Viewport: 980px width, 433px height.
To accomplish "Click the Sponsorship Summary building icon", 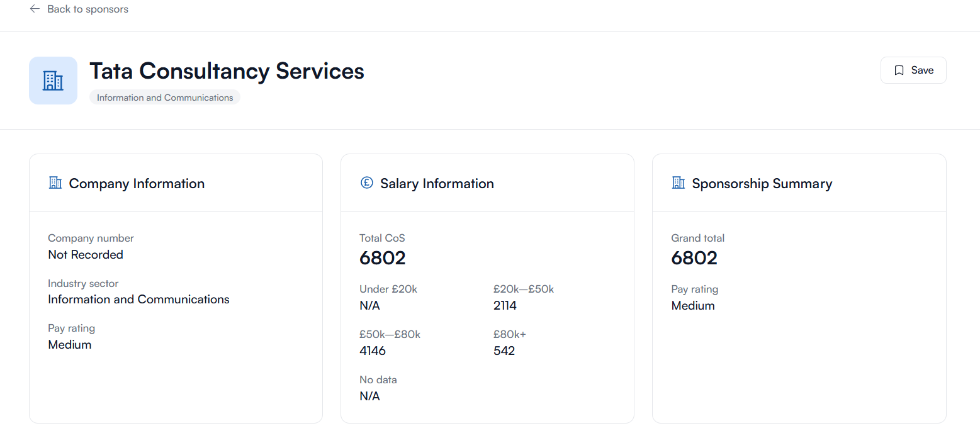I will click(679, 183).
